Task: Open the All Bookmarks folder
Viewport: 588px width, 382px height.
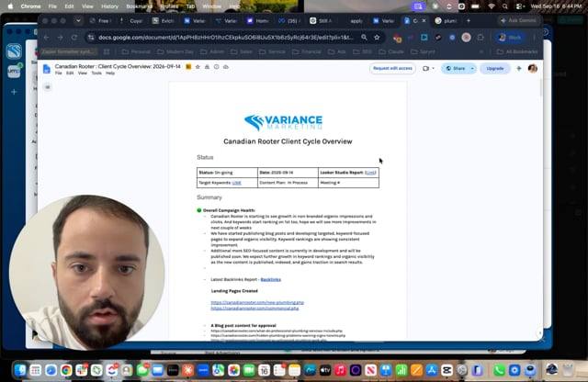Action: point(517,51)
